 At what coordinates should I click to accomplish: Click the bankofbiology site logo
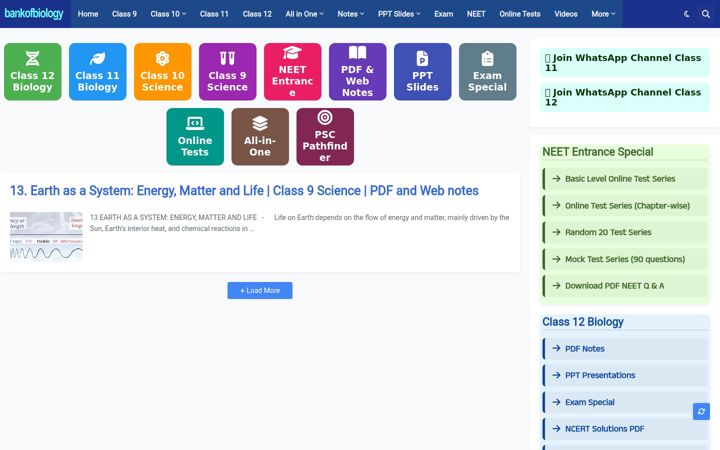pyautogui.click(x=34, y=14)
